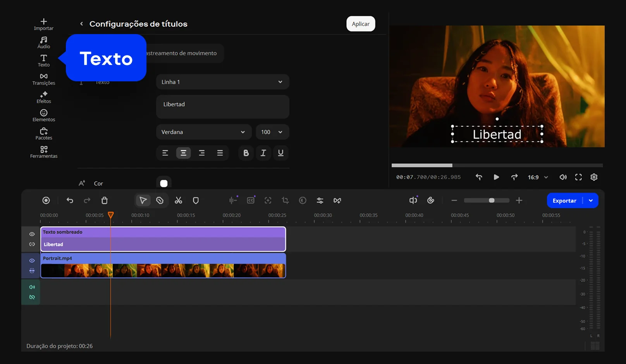Screen dimensions: 626x364
Task: Open the Áudio tab in sidebar
Action: (44, 42)
